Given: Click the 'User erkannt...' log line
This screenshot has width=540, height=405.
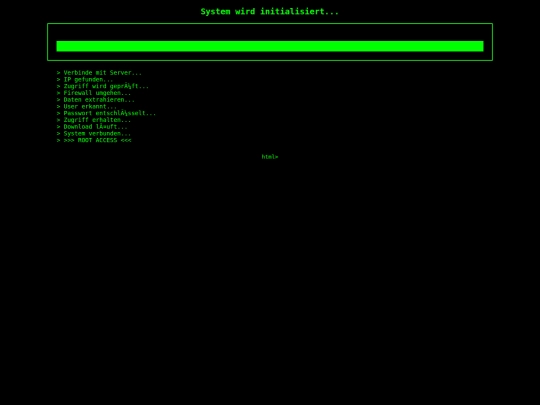Looking at the screenshot, I should (86, 106).
